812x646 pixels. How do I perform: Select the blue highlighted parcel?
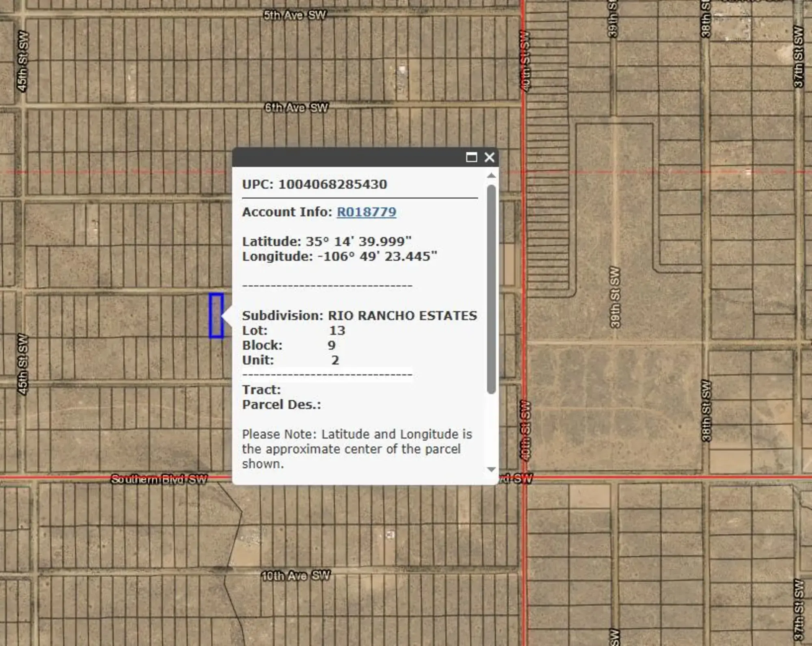pos(216,315)
